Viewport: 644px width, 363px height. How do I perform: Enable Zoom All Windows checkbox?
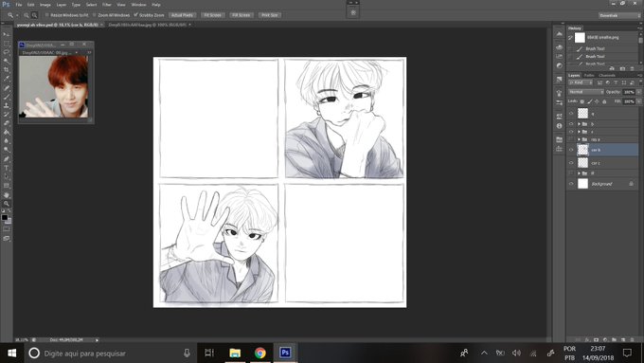pyautogui.click(x=94, y=15)
